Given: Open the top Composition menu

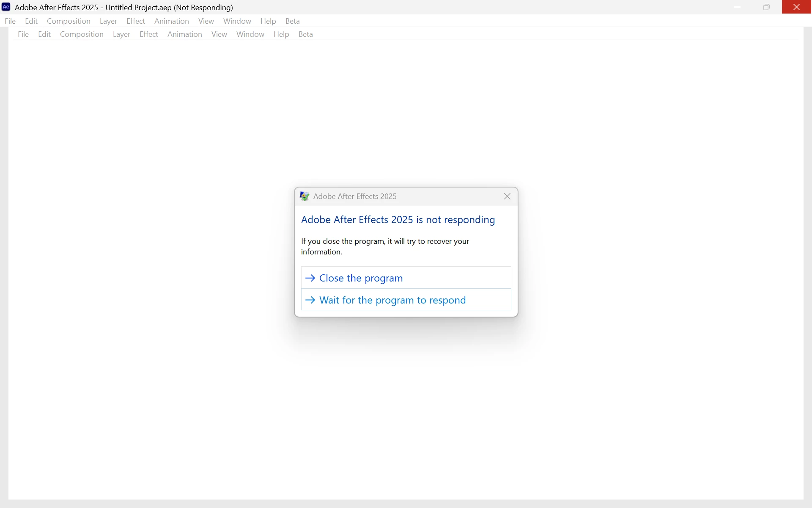Looking at the screenshot, I should click(x=69, y=21).
